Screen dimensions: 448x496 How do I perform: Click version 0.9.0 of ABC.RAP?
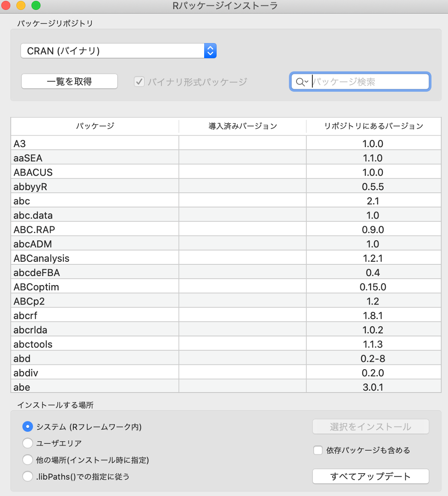[x=373, y=229]
